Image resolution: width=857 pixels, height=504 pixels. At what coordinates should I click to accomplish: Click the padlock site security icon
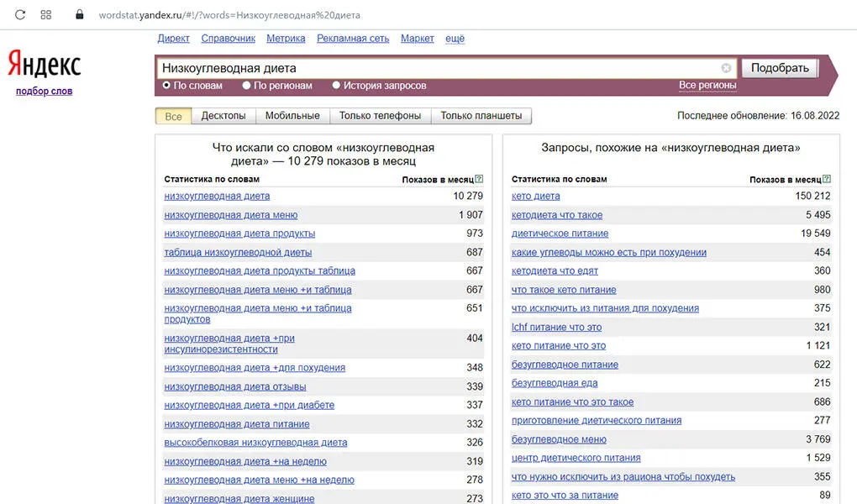click(x=80, y=15)
